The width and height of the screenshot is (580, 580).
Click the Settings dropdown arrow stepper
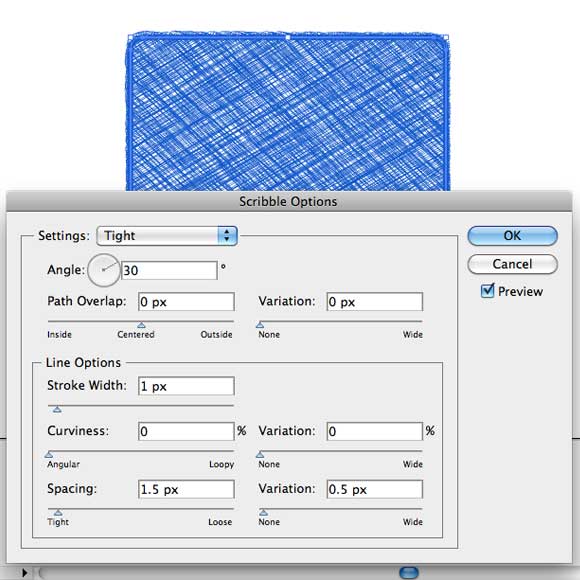[227, 236]
